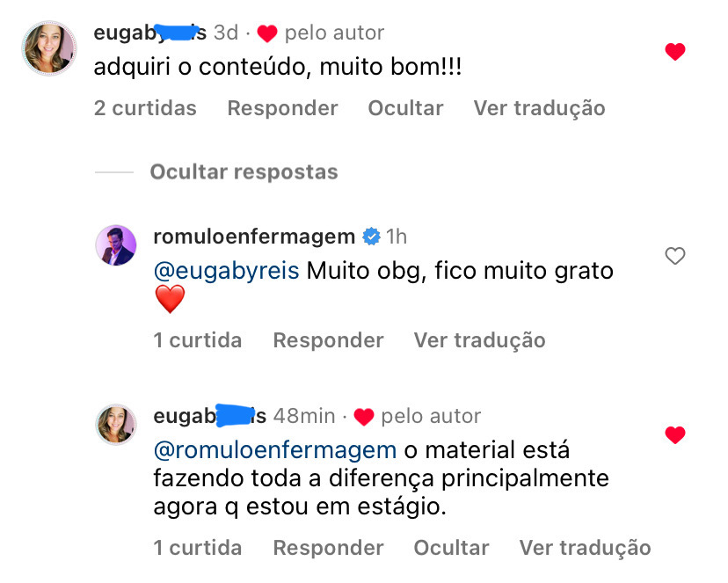View the "2 curtidas" likes list

pos(145,108)
